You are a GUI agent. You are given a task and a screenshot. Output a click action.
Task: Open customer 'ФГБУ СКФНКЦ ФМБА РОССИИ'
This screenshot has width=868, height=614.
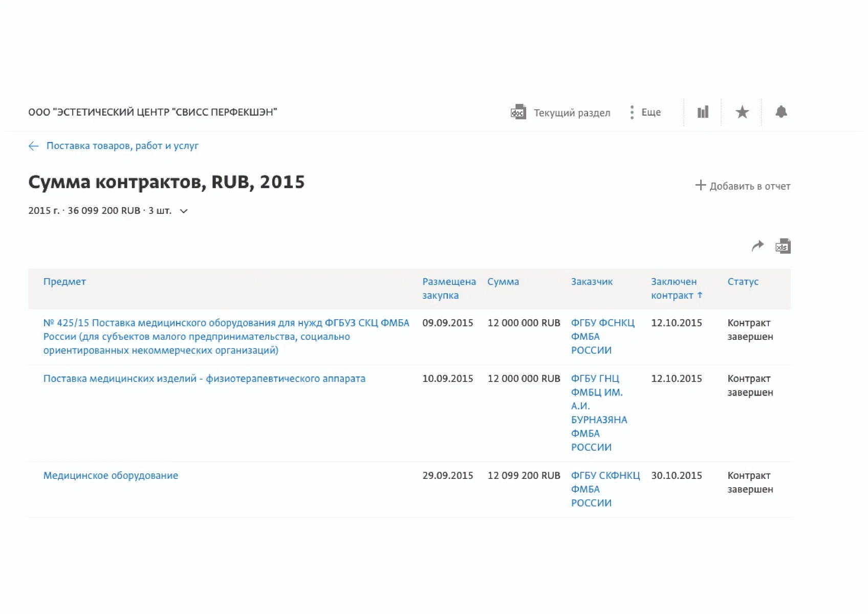pyautogui.click(x=604, y=489)
